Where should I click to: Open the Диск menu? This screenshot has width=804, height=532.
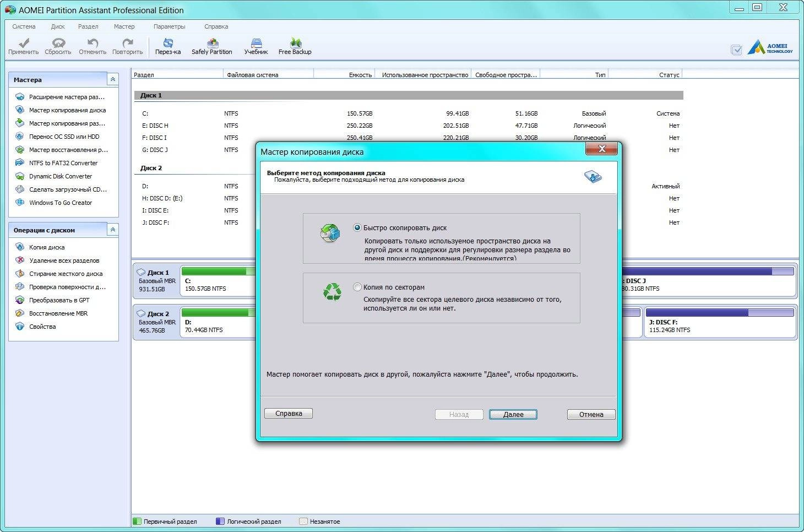58,26
